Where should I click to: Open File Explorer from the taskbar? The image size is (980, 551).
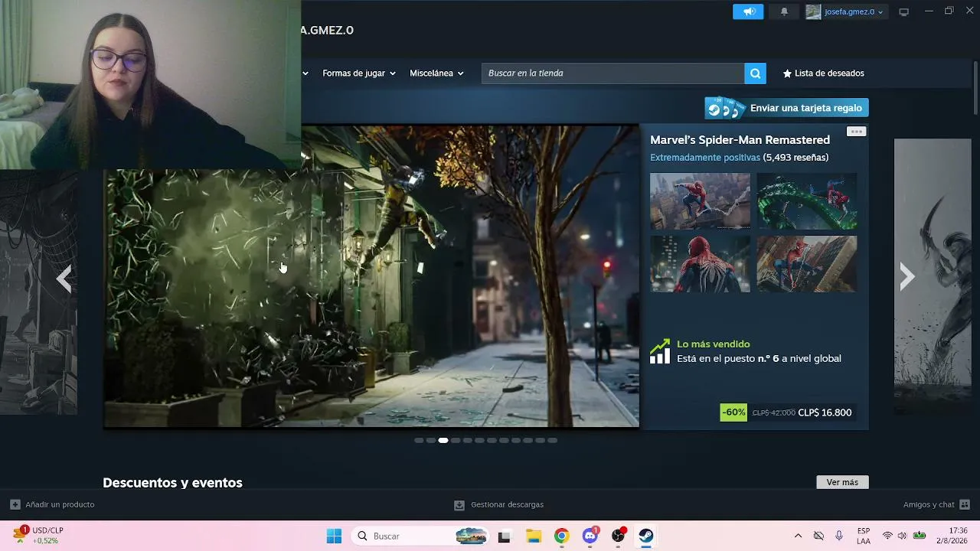click(533, 536)
